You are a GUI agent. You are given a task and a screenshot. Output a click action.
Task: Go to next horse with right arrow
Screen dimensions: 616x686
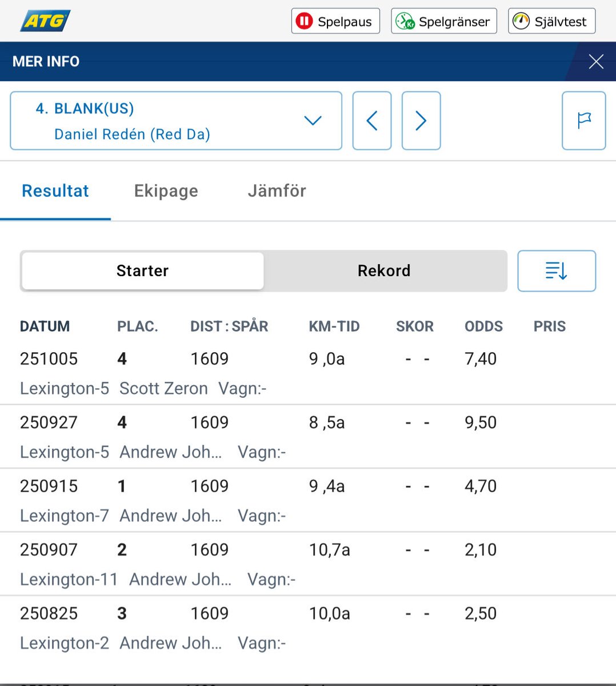[421, 121]
